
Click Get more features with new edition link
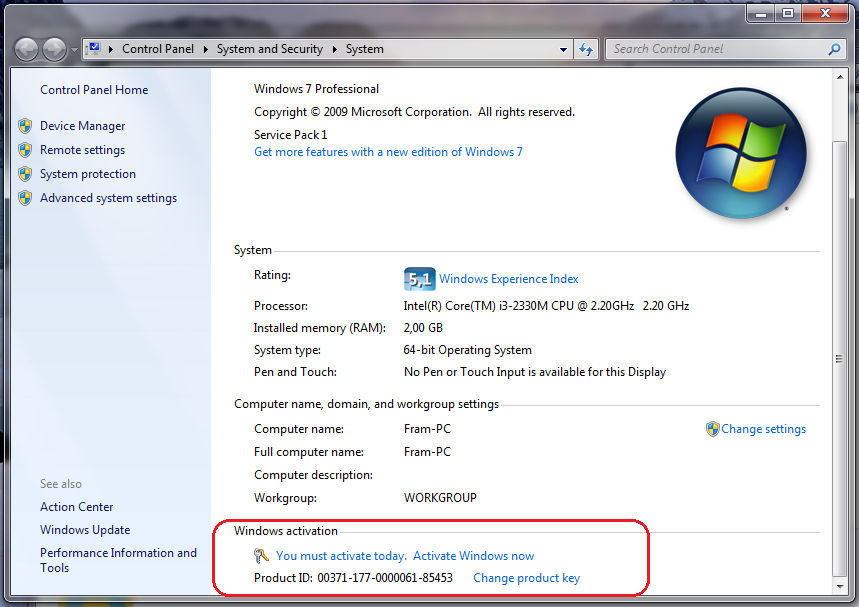coord(388,152)
